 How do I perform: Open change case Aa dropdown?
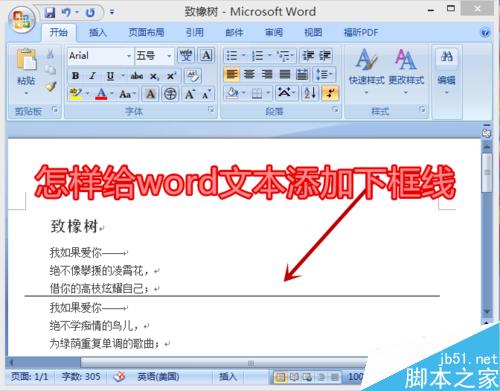128,94
